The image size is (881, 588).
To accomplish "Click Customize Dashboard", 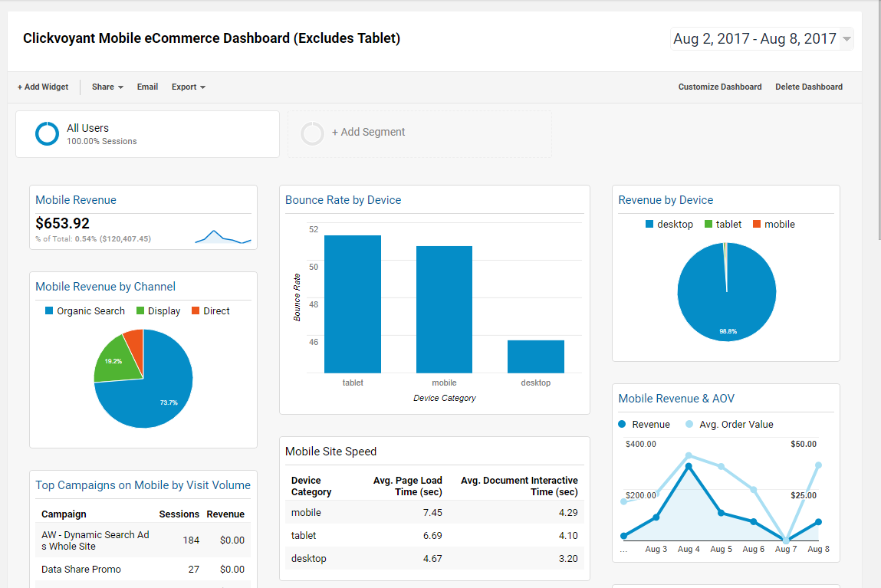I will point(720,87).
